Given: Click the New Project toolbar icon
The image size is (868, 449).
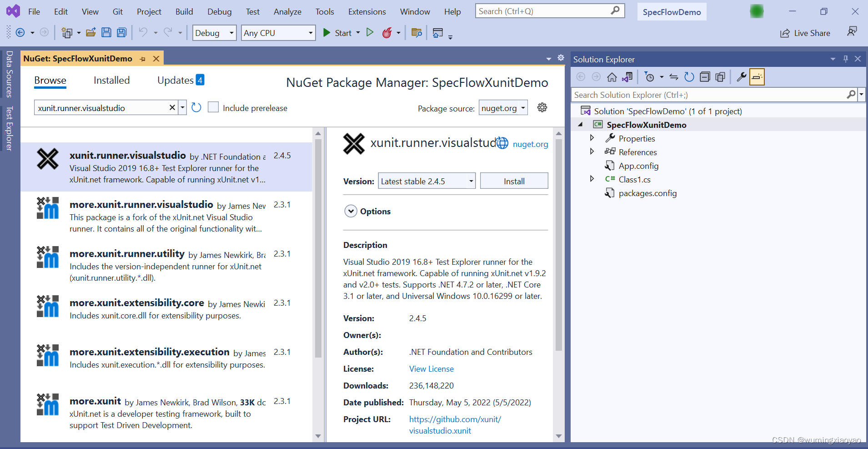Looking at the screenshot, I should tap(67, 32).
